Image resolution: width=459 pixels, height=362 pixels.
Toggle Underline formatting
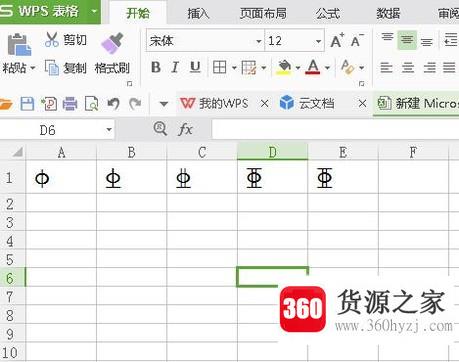[195, 67]
